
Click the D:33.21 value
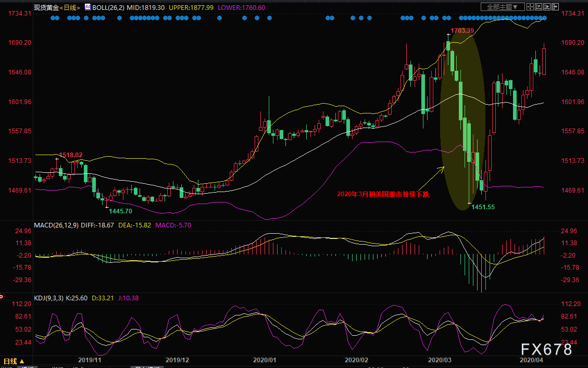coord(103,298)
